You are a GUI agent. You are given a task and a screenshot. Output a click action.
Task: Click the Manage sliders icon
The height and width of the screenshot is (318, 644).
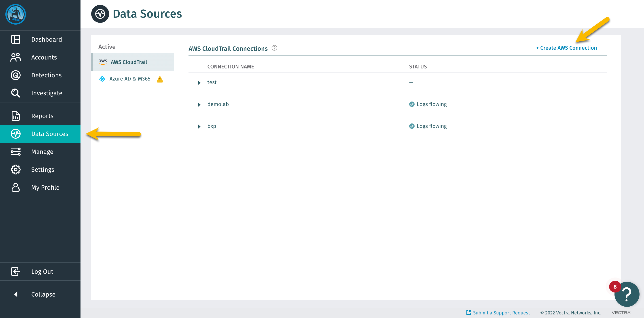tap(15, 152)
